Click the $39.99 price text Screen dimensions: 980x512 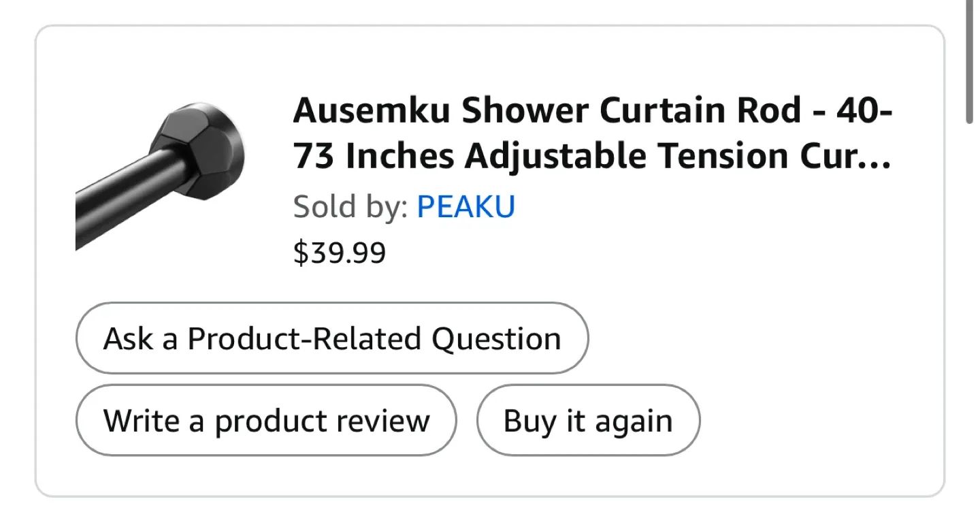340,253
